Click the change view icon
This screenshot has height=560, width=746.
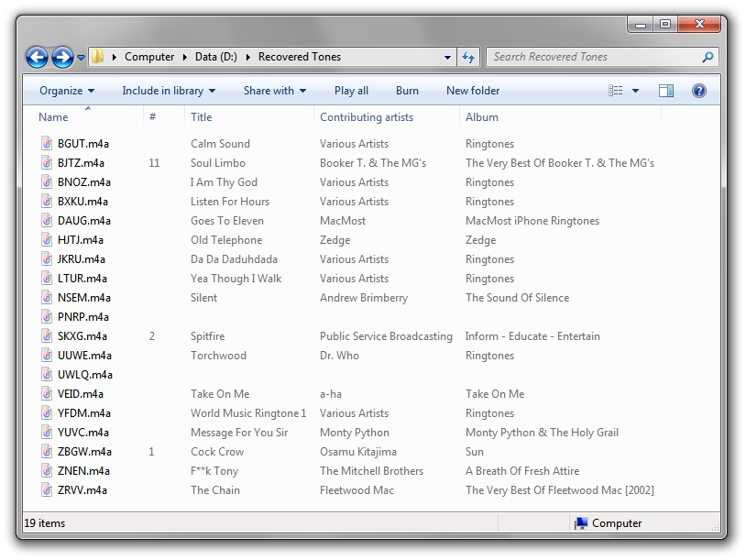pos(616,91)
